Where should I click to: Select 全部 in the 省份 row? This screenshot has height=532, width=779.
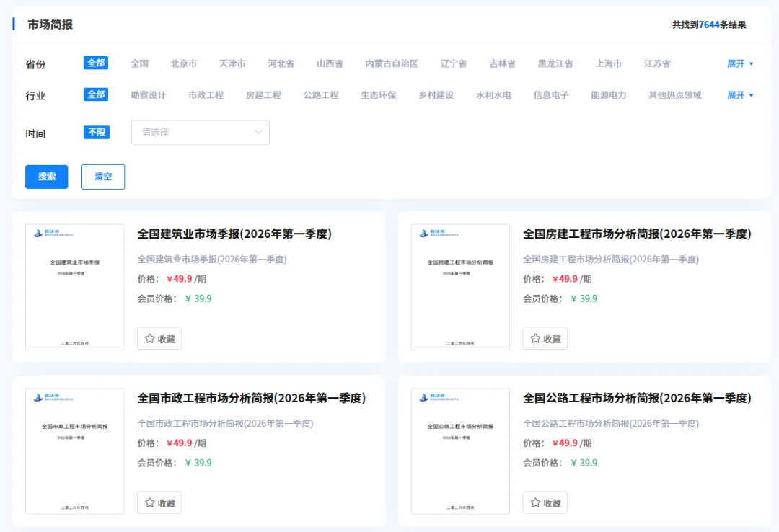click(96, 63)
